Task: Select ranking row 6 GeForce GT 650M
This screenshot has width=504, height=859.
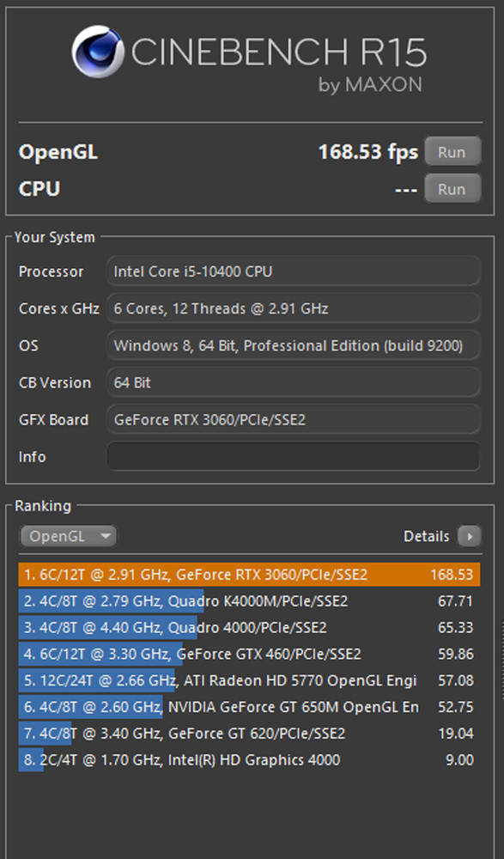Action: point(249,707)
